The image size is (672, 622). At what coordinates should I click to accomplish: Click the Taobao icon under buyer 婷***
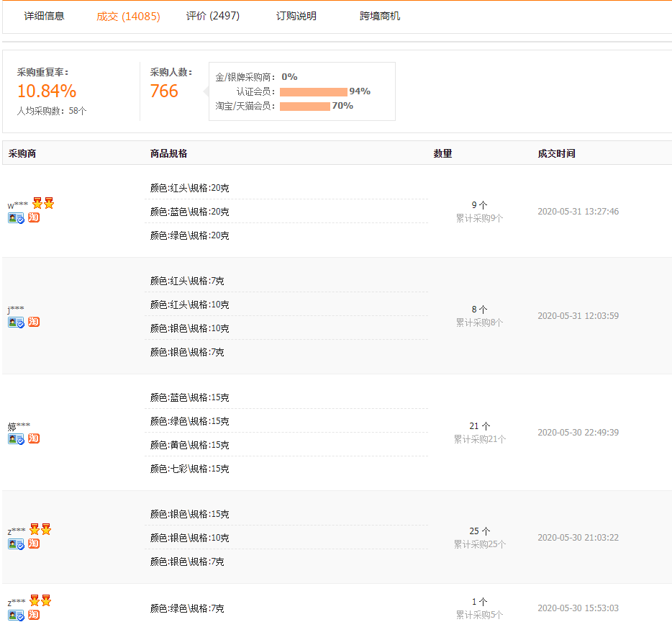pyautogui.click(x=33, y=438)
